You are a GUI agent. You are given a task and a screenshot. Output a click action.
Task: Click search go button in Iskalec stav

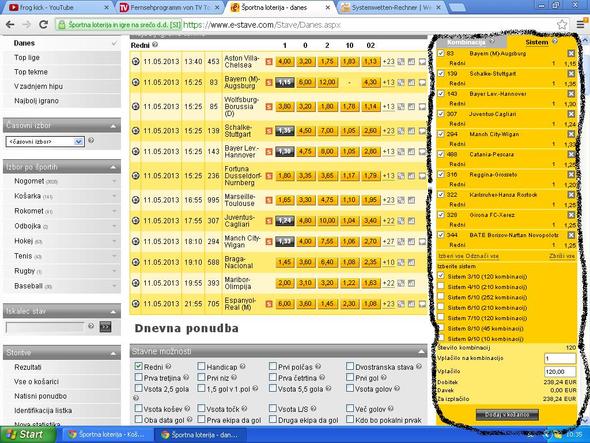(x=105, y=327)
